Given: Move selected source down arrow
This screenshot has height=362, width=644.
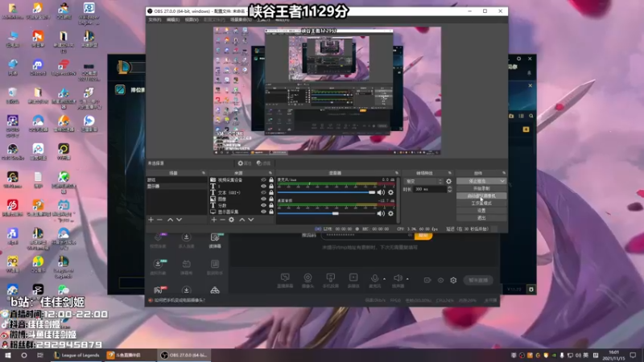Looking at the screenshot, I should click(251, 220).
